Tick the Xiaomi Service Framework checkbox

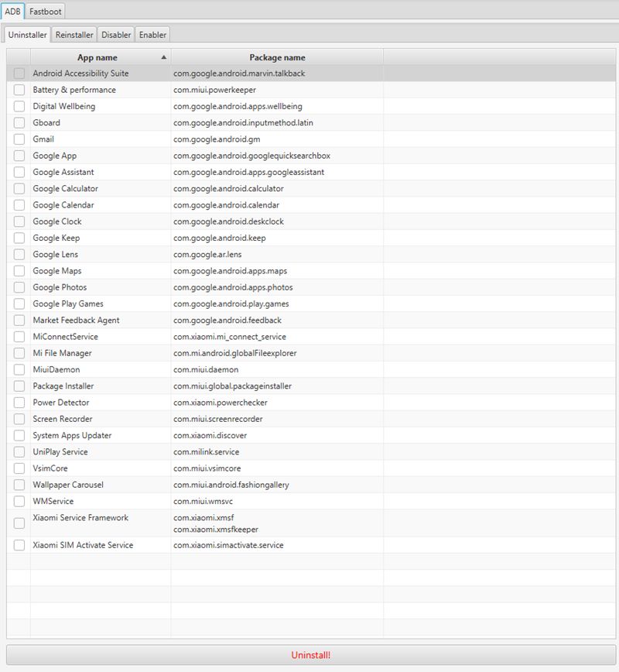[19, 523]
